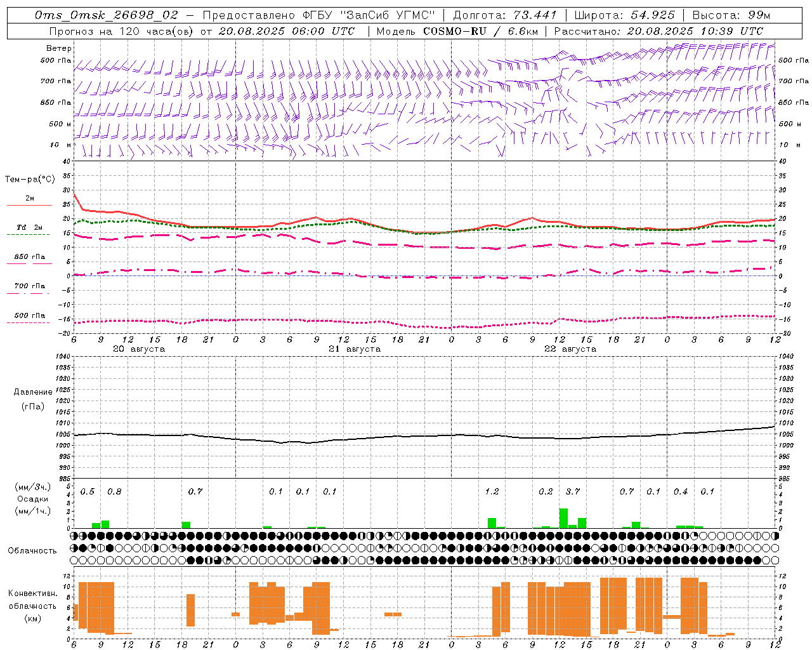Click the (гПа) unit under Давление
Viewport: 812px width, 650px height.
click(33, 406)
